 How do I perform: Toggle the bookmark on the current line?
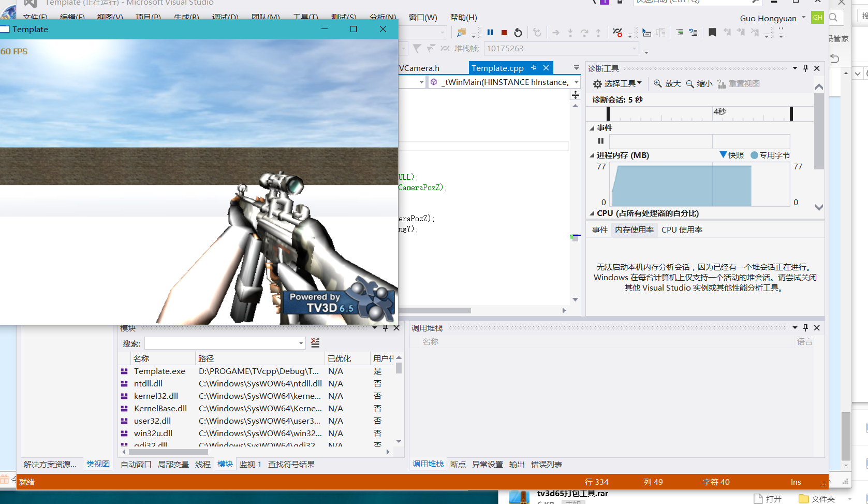click(x=712, y=33)
